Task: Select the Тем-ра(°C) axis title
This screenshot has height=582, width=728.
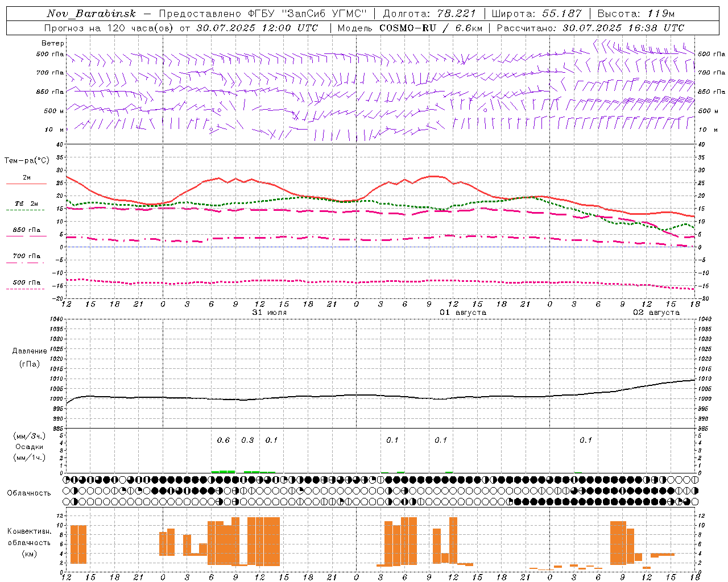Action: coord(27,161)
